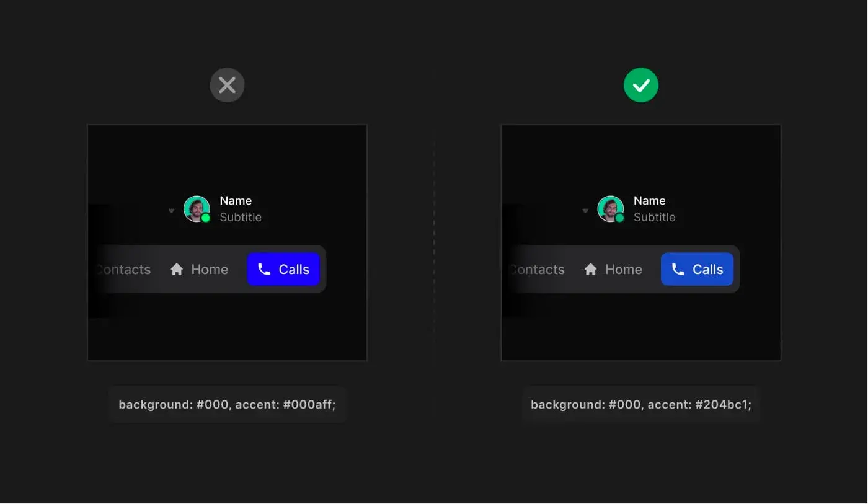
Task: Click the phone icon on the muted blue button
Action: 678,269
